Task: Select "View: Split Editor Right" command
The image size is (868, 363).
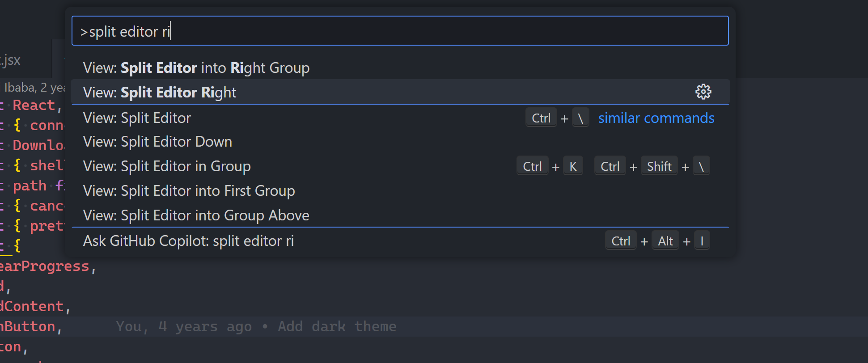Action: click(160, 93)
